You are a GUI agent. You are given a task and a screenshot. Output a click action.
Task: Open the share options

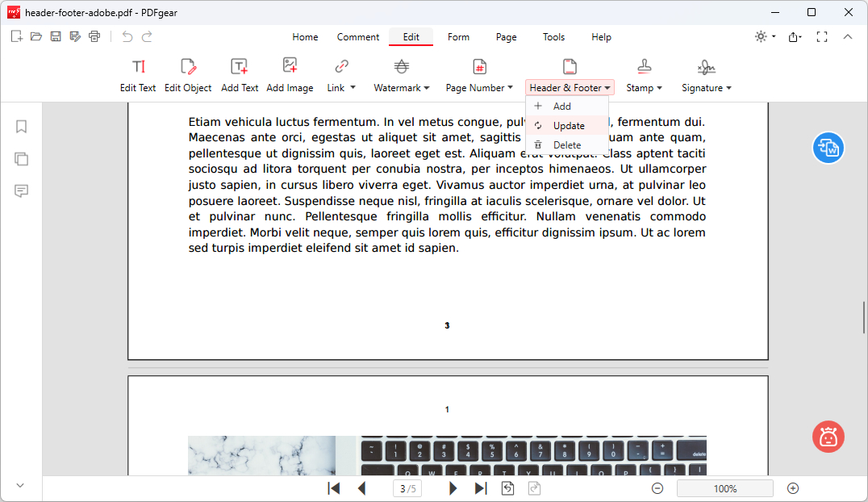(x=793, y=36)
